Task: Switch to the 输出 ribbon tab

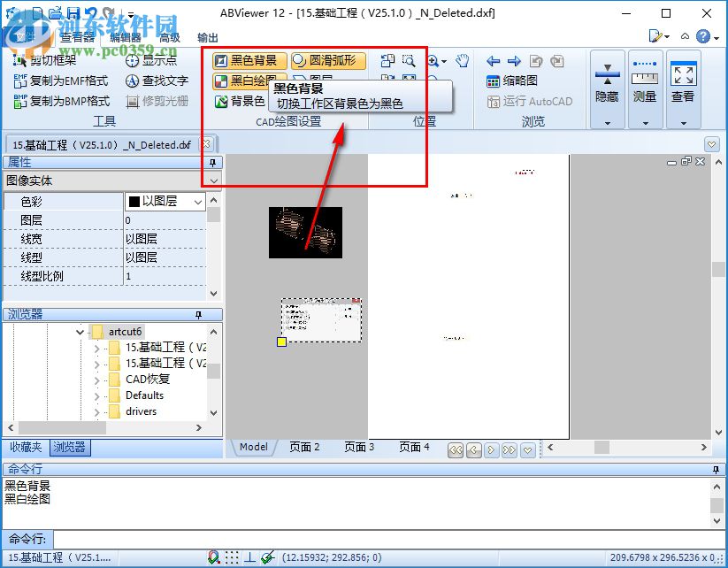Action: [210, 37]
